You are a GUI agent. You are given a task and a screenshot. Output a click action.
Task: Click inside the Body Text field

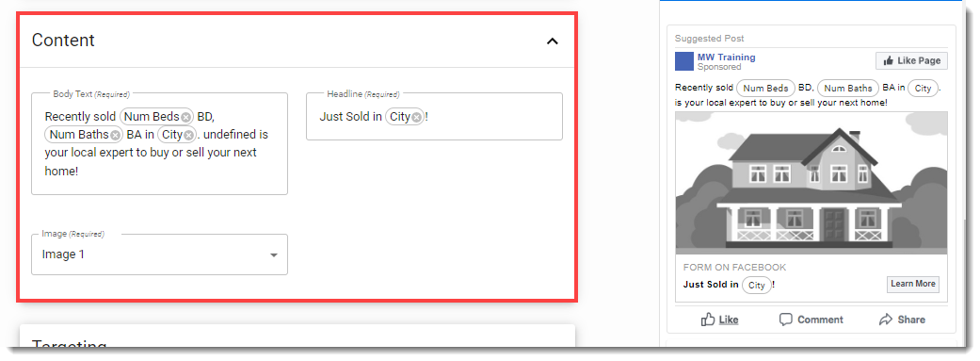159,144
